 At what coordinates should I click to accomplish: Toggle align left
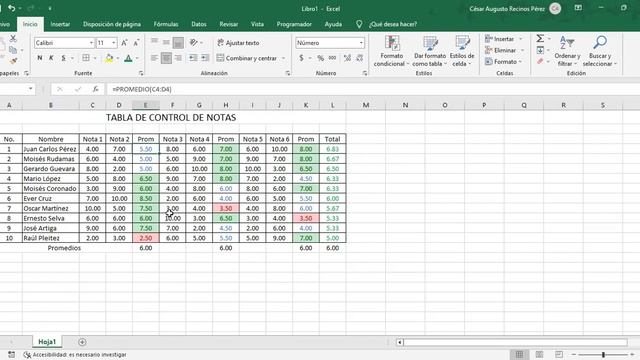(154, 58)
